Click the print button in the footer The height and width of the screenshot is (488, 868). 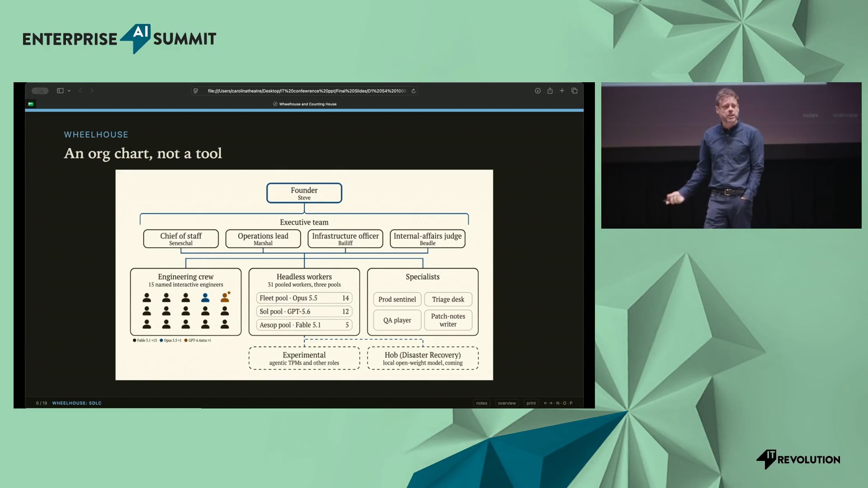(x=531, y=403)
